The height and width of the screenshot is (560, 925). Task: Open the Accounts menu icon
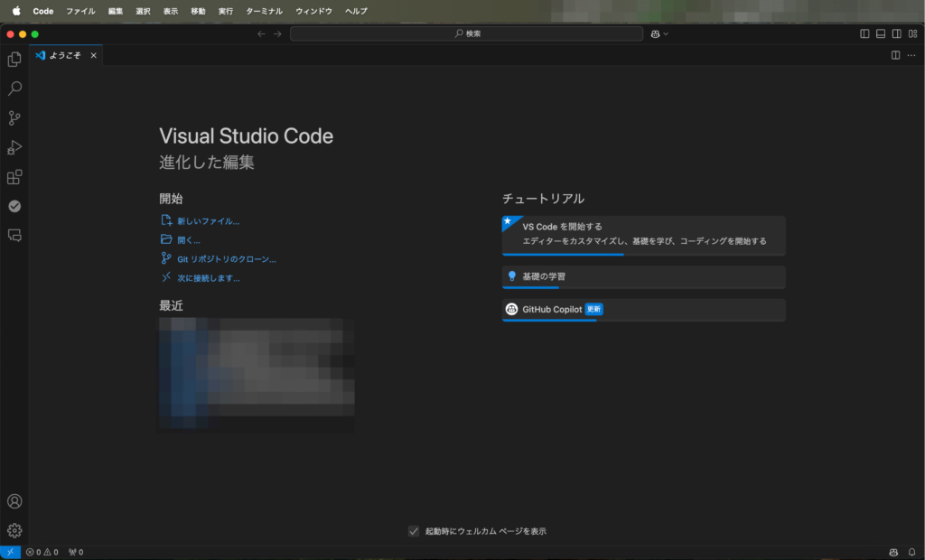click(14, 501)
